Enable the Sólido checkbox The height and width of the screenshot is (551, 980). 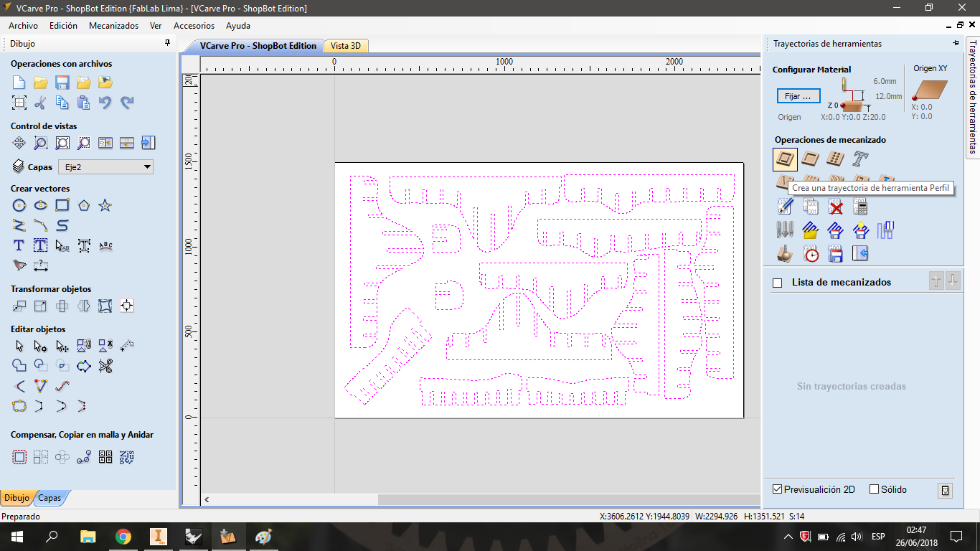point(874,489)
